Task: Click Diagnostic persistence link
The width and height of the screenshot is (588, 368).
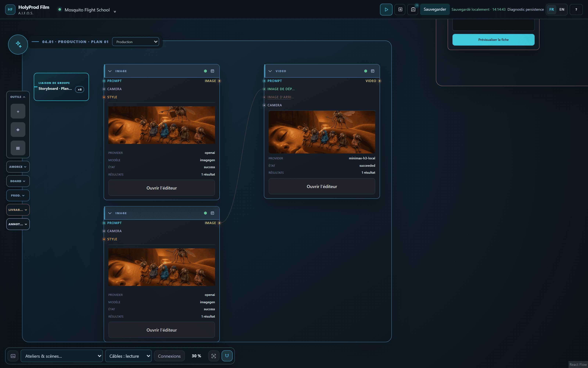Action: tap(526, 10)
